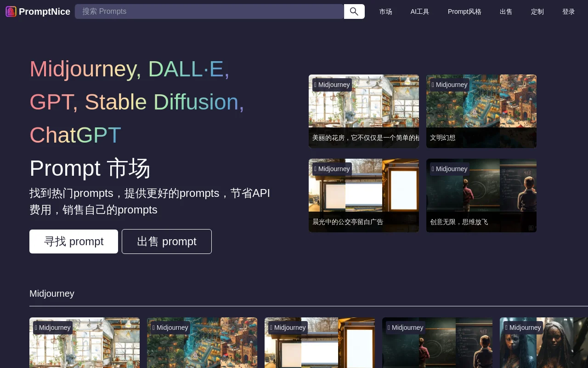Click the 登录 login link
The image size is (588, 368).
568,11
